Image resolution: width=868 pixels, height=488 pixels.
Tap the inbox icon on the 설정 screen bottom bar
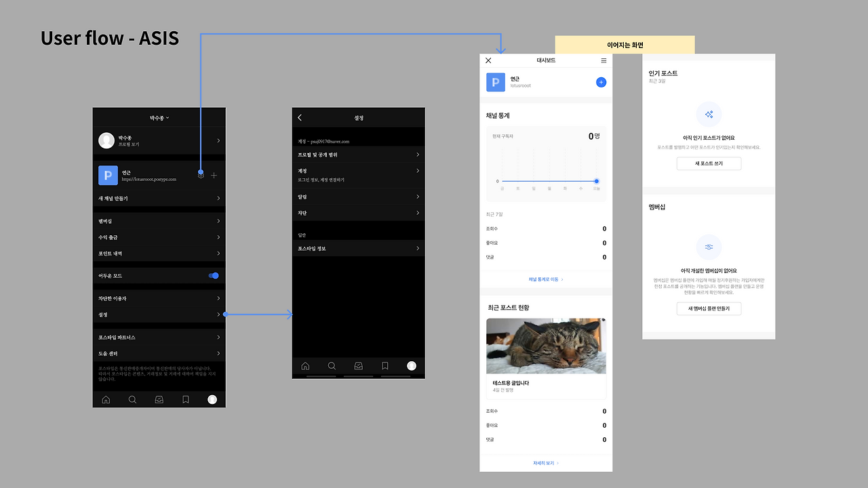coord(358,366)
